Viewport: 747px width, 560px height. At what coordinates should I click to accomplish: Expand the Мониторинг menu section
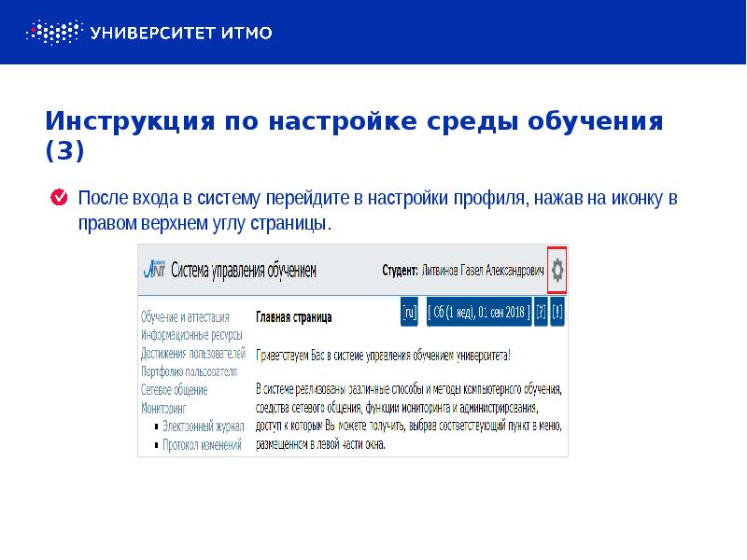(164, 408)
